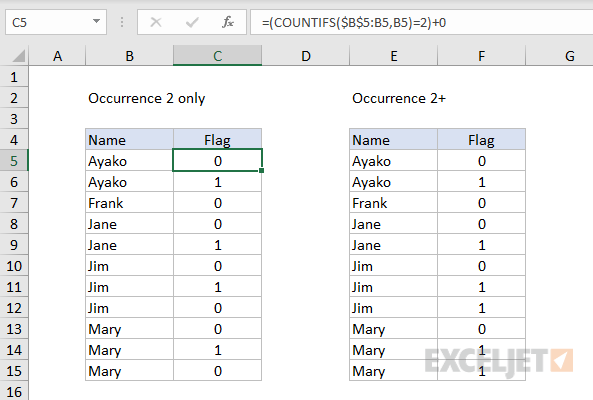The image size is (593, 400).
Task: Select column D header
Action: 306,56
